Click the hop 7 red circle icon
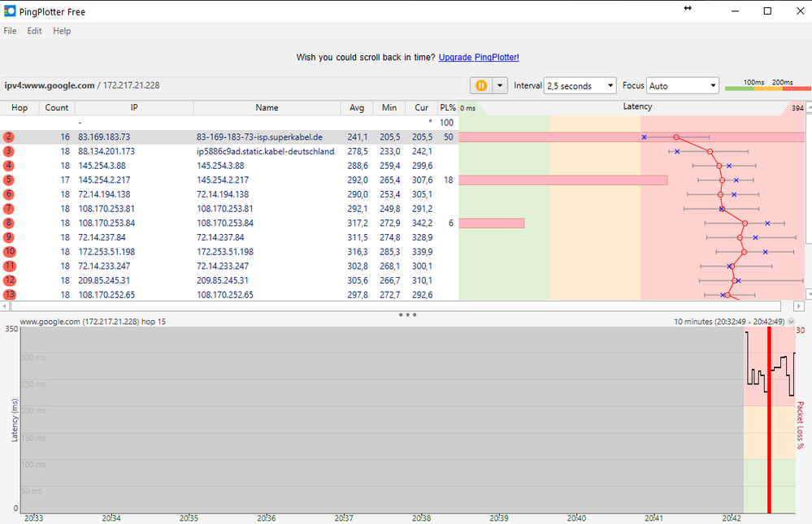812x524 pixels. point(8,209)
